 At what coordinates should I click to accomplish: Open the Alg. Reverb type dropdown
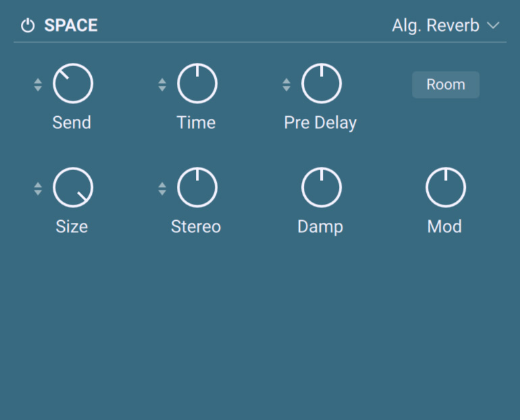[436, 26]
